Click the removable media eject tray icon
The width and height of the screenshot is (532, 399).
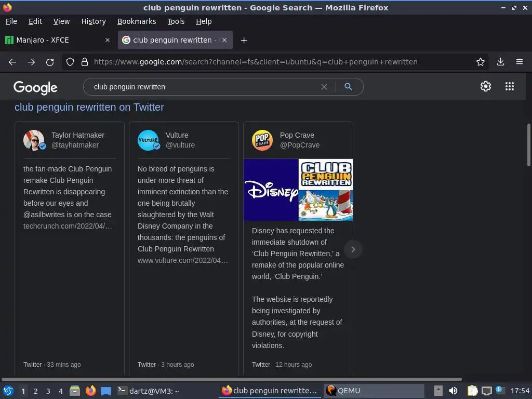point(438,391)
